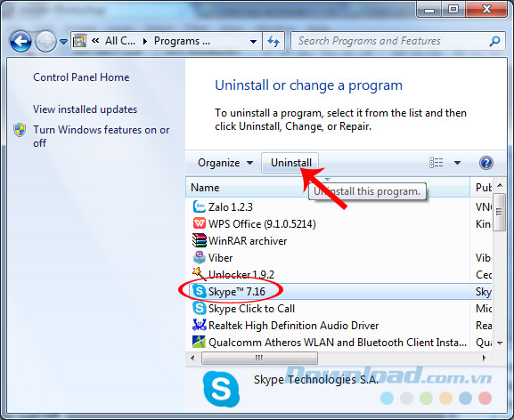
Task: Open more view options dropdown arrow
Action: pos(457,163)
